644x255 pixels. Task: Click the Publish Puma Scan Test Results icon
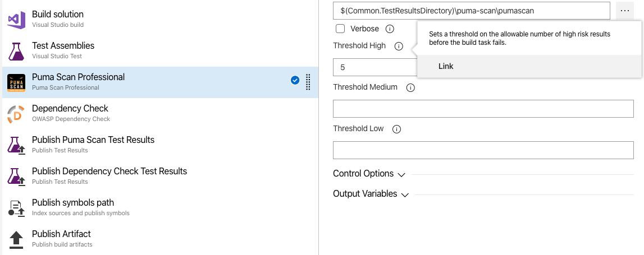coord(16,145)
